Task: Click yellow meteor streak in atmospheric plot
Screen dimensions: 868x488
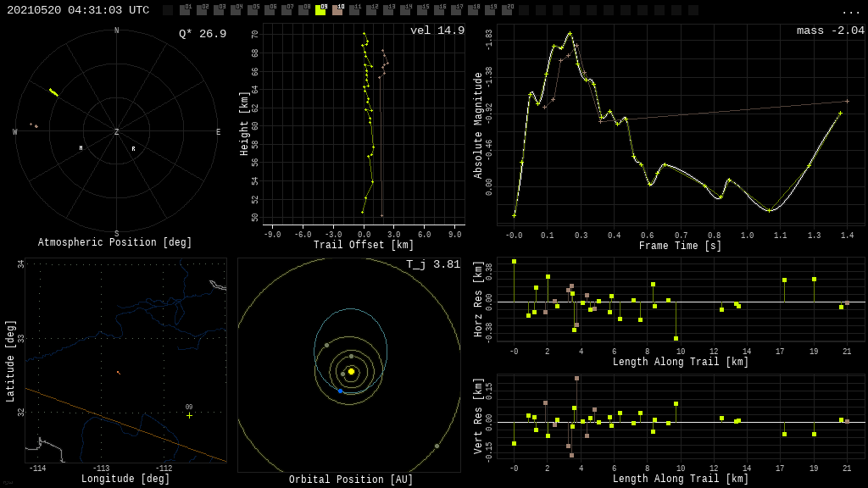Action: click(53, 91)
